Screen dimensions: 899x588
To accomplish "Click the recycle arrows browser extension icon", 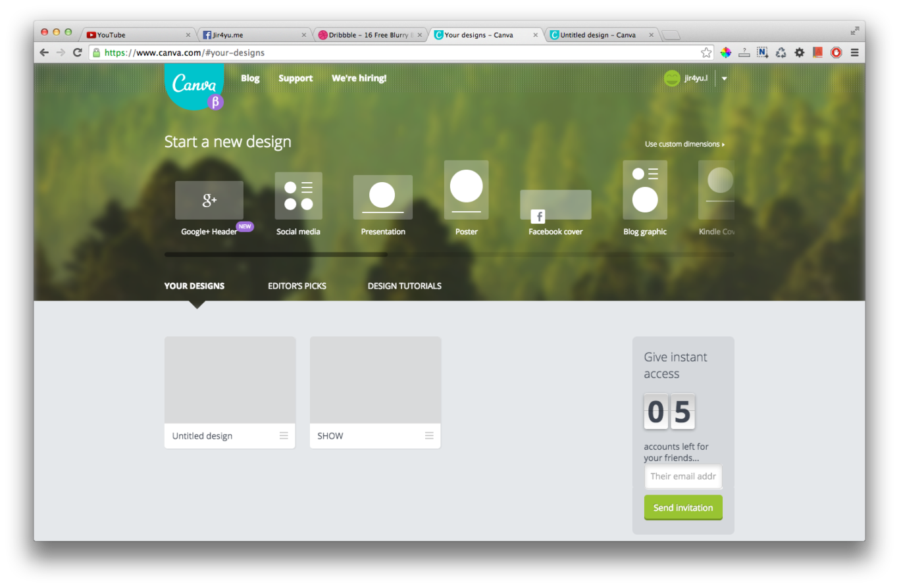I will (781, 53).
